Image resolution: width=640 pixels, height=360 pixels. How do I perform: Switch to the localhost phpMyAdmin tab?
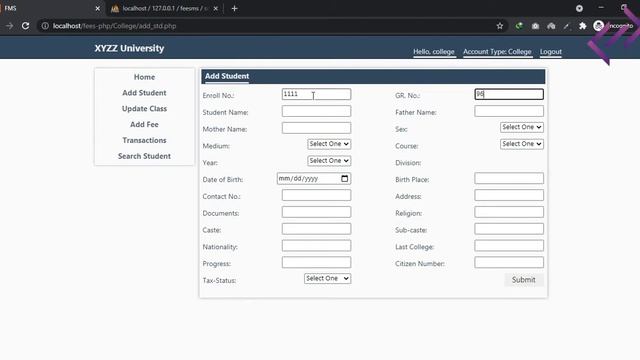(164, 9)
